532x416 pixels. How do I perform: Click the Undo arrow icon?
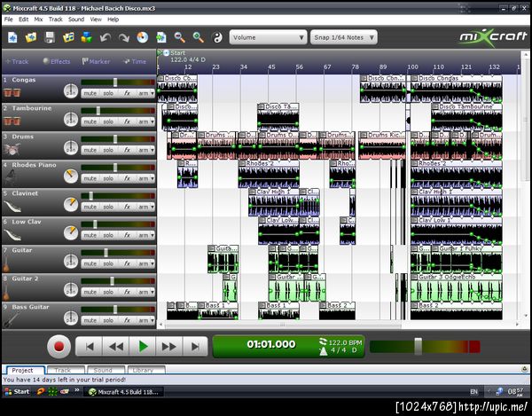coord(106,37)
